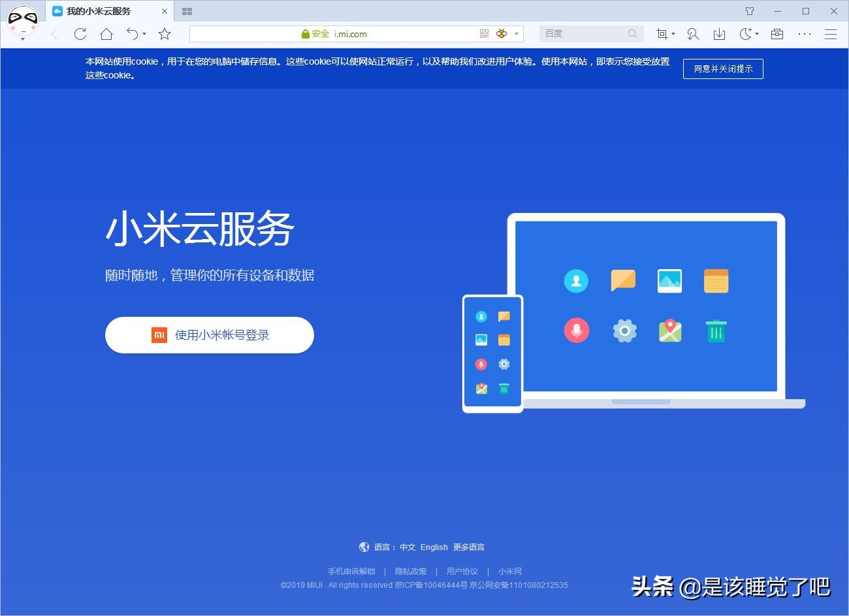This screenshot has width=849, height=616.
Task: Switch language to English
Action: pyautogui.click(x=434, y=547)
